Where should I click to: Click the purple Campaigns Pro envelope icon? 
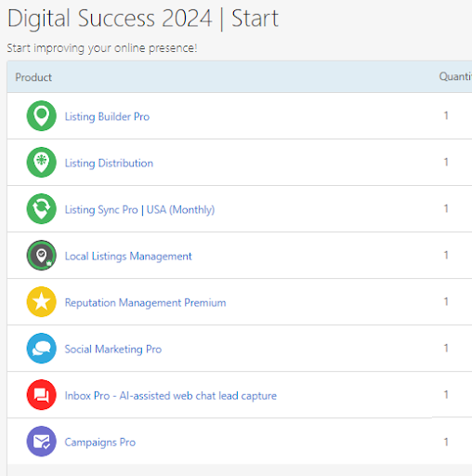point(42,442)
